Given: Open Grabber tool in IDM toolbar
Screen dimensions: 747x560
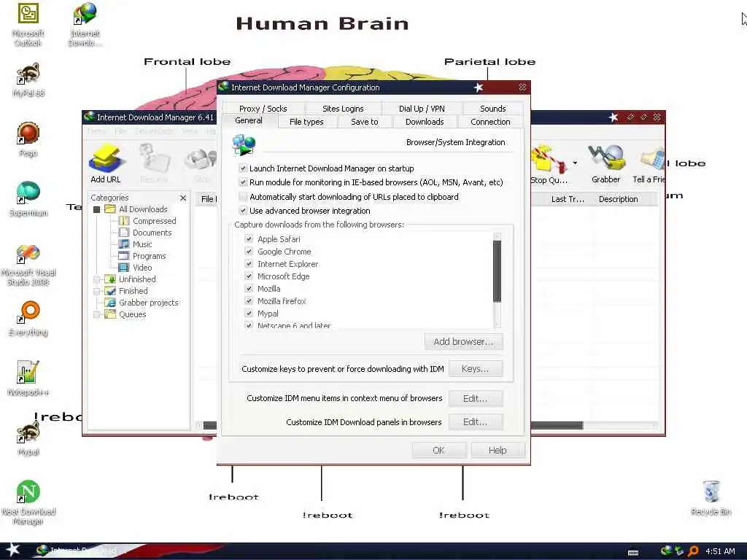Looking at the screenshot, I should 605,164.
